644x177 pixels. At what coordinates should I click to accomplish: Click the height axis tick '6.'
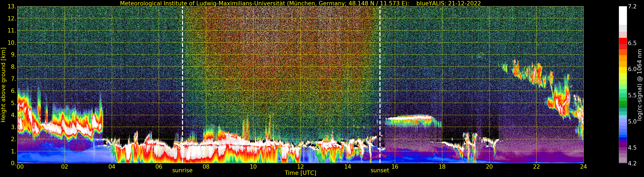click(13, 91)
